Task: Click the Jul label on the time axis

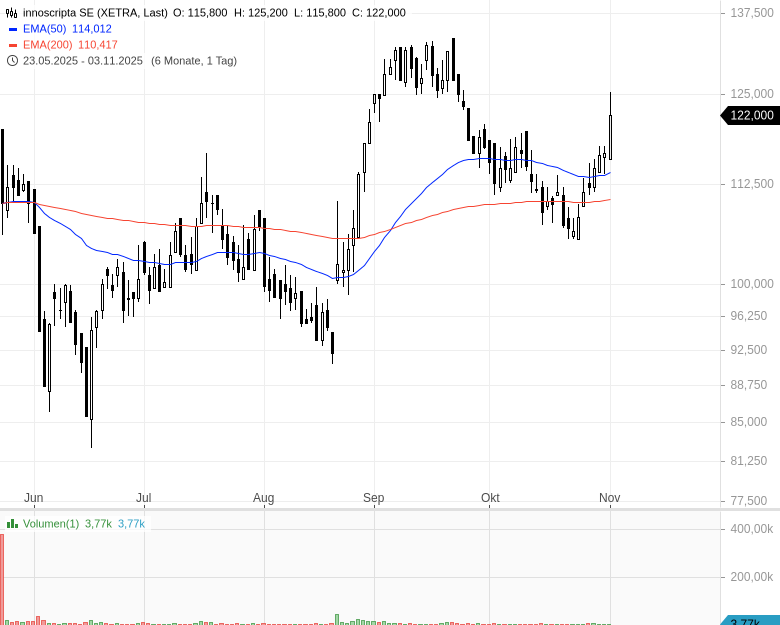Action: pos(143,497)
